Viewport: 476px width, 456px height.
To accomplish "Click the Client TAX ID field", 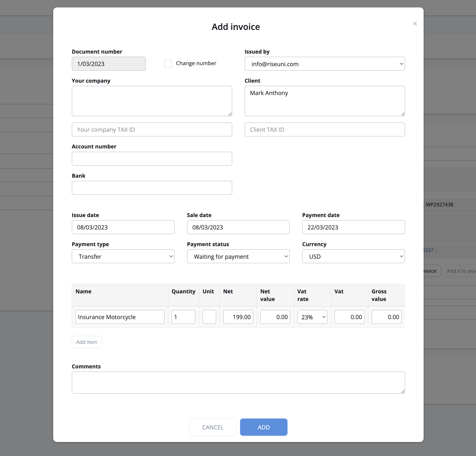I will tap(324, 130).
